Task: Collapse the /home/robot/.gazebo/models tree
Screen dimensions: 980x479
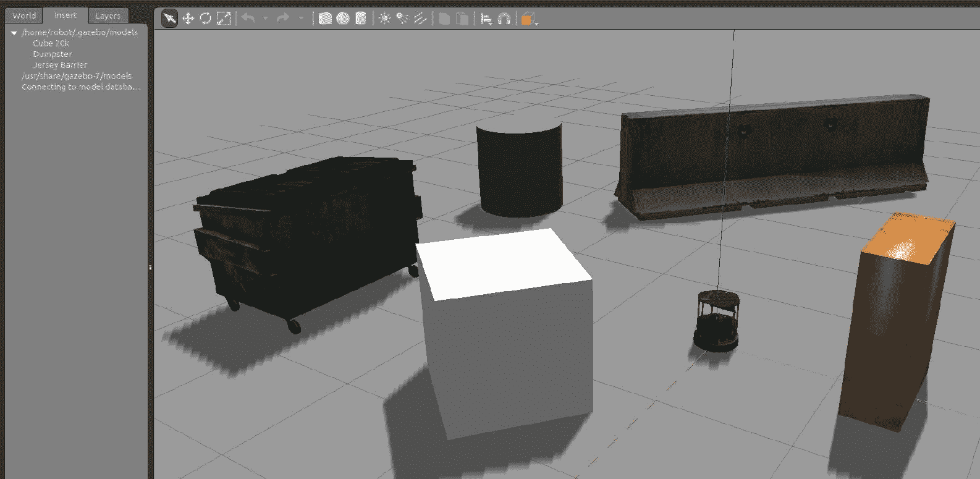Action: (14, 33)
